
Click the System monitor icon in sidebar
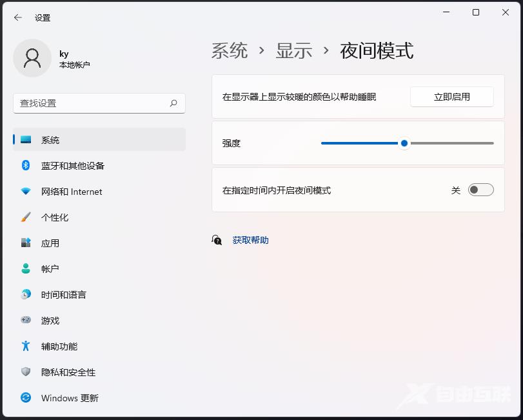(x=26, y=140)
